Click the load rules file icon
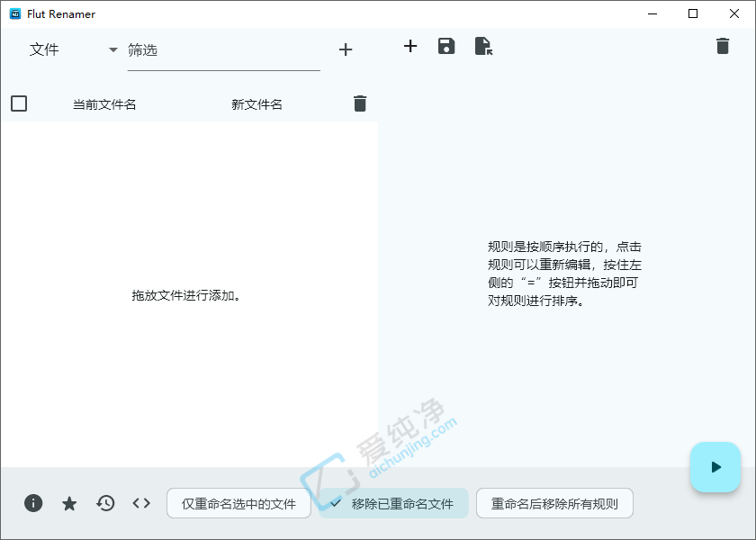 click(483, 46)
